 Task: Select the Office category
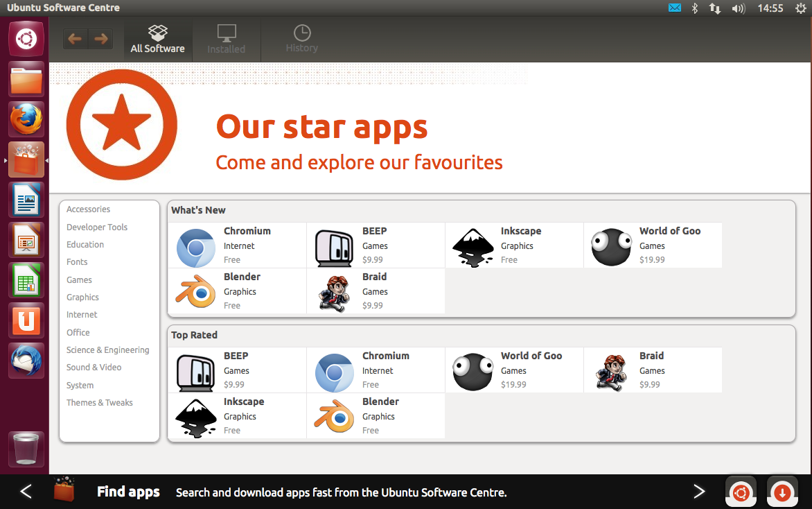point(78,333)
